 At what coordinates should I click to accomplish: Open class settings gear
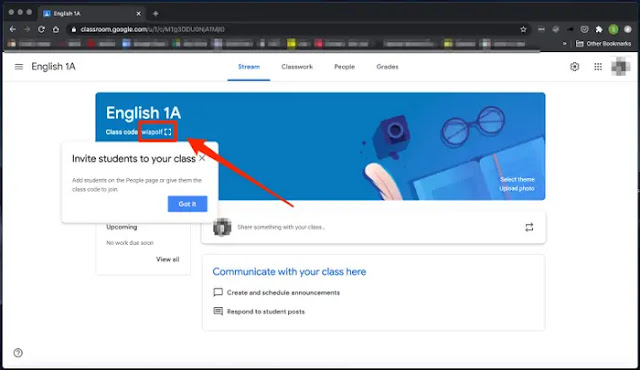(x=574, y=66)
